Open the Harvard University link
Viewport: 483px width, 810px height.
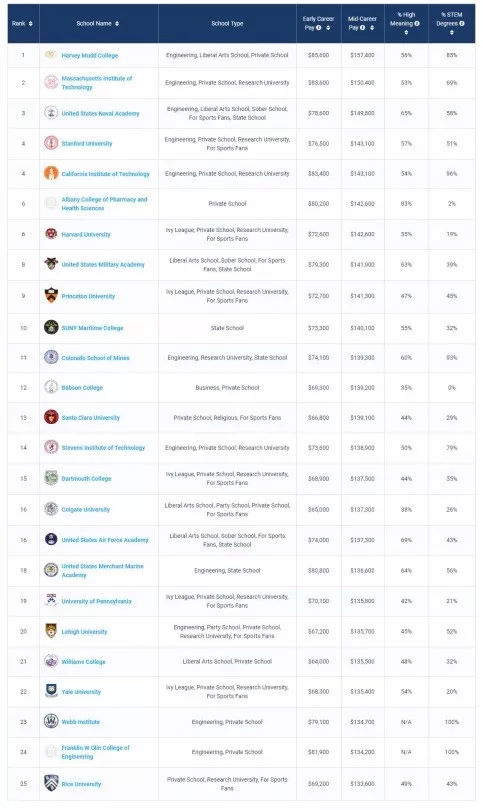tap(86, 235)
